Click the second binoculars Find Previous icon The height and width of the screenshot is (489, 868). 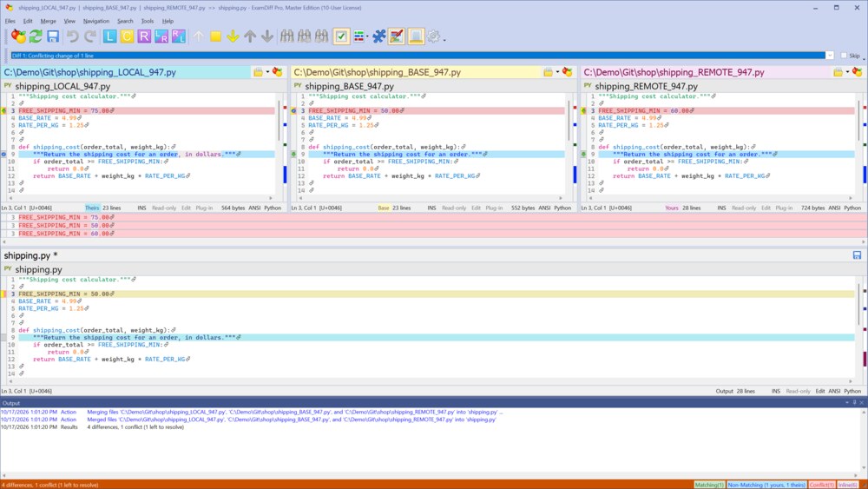[304, 36]
